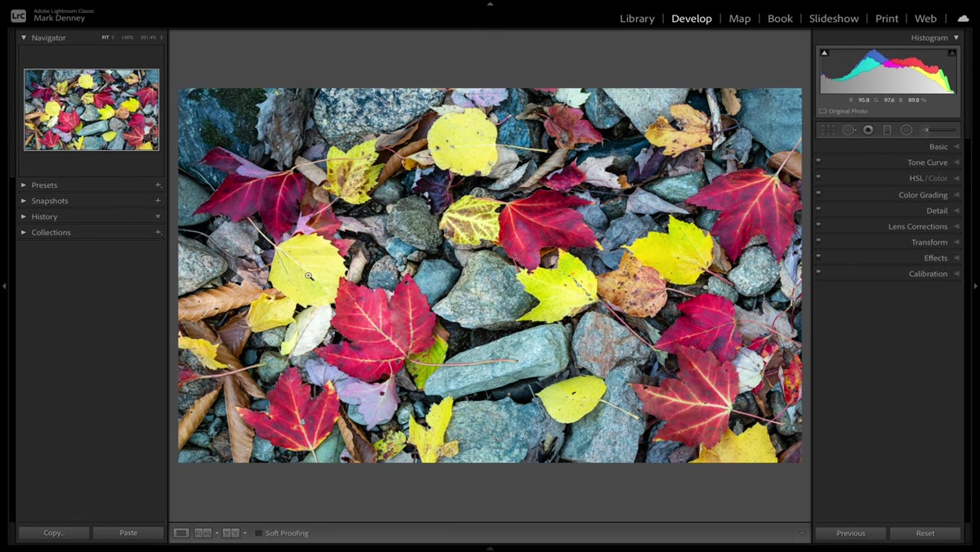
Task: Switch to the Develop module
Action: pyautogui.click(x=692, y=18)
